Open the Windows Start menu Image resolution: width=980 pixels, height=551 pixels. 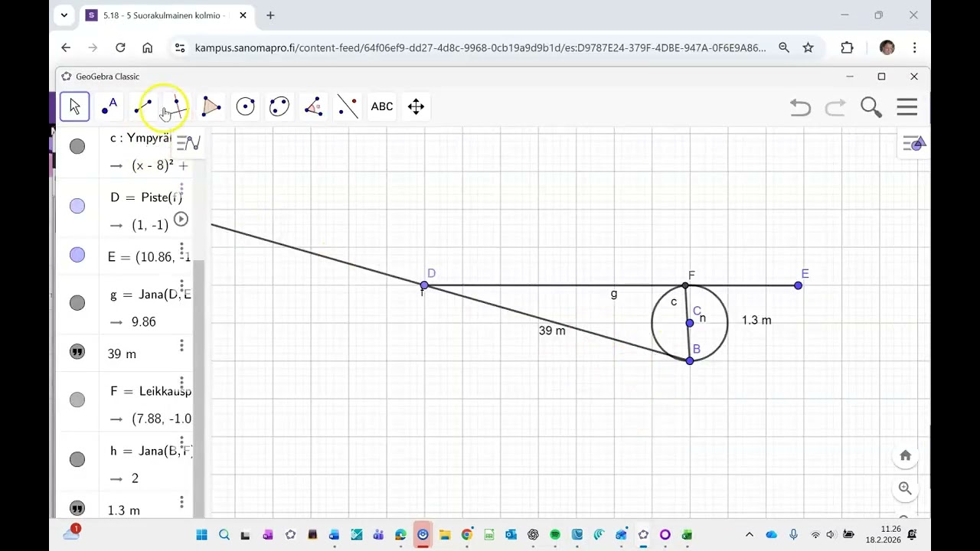[201, 535]
